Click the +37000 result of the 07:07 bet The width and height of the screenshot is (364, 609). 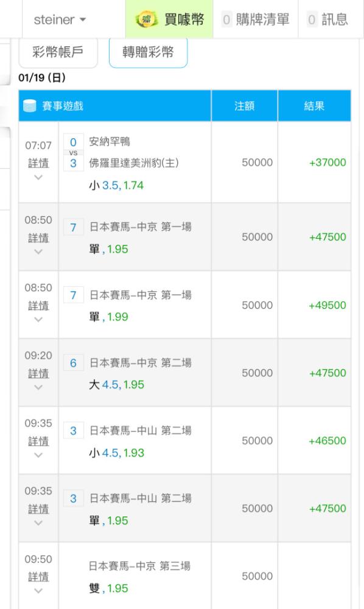327,163
